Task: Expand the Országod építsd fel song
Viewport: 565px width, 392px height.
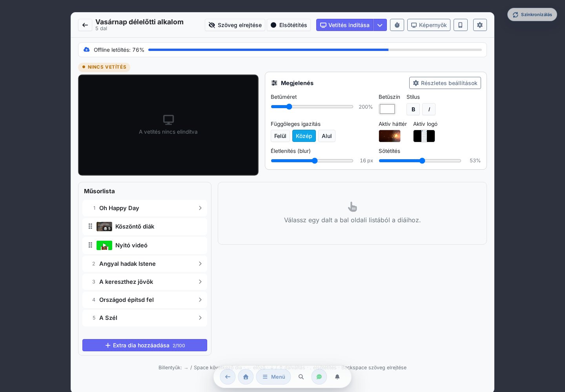Action: [x=145, y=300]
